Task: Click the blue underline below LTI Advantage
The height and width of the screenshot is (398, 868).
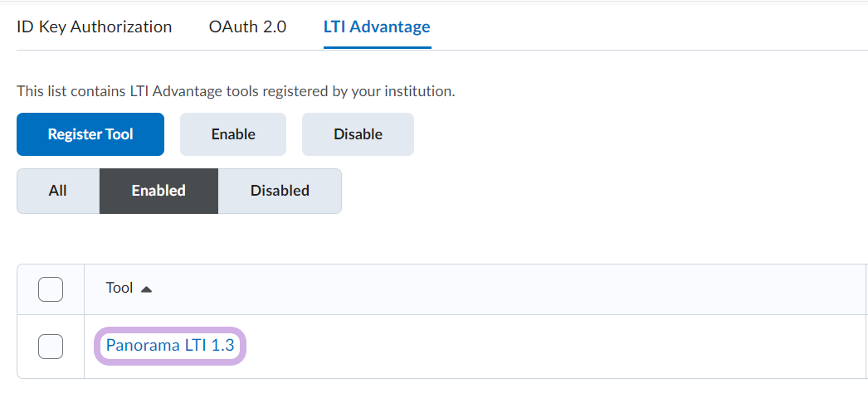Action: coord(377,48)
